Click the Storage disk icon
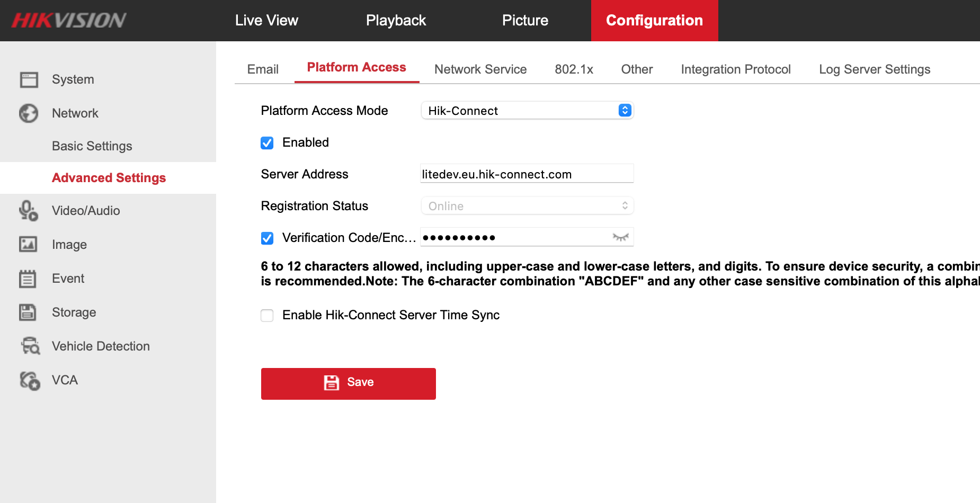The height and width of the screenshot is (503, 980). 28,312
